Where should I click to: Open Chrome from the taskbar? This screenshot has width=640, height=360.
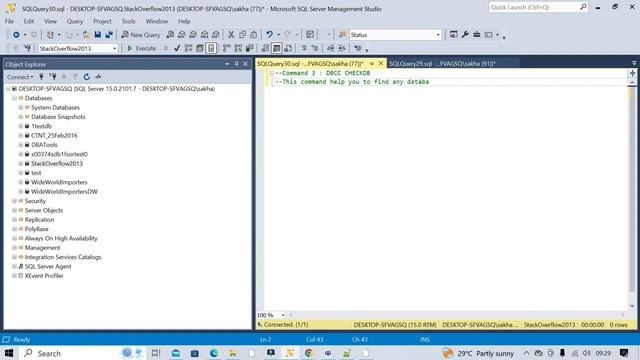point(309,353)
